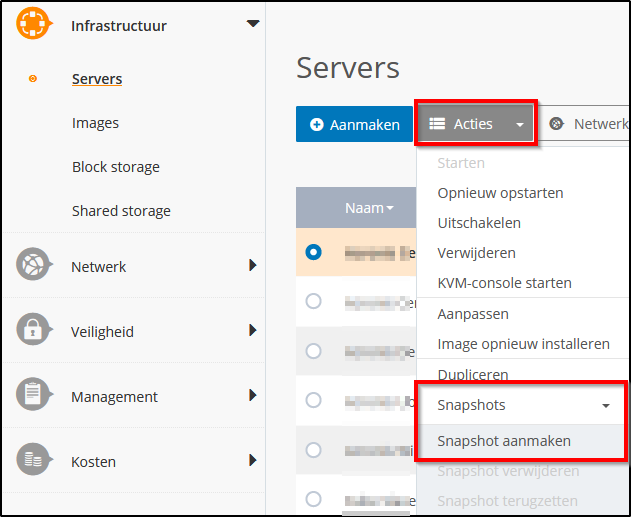This screenshot has height=517, width=631.
Task: Open the Acties dropdown caret
Action: [x=519, y=125]
